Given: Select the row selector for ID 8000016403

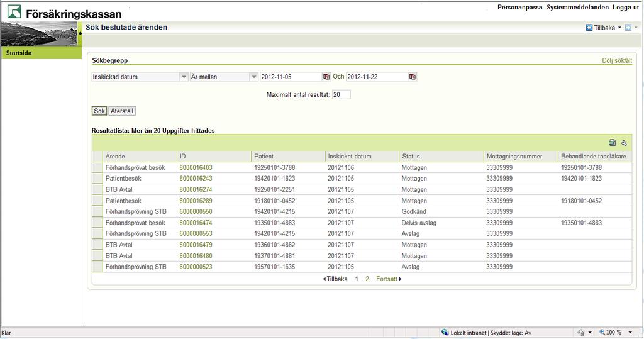Looking at the screenshot, I should click(x=97, y=167).
